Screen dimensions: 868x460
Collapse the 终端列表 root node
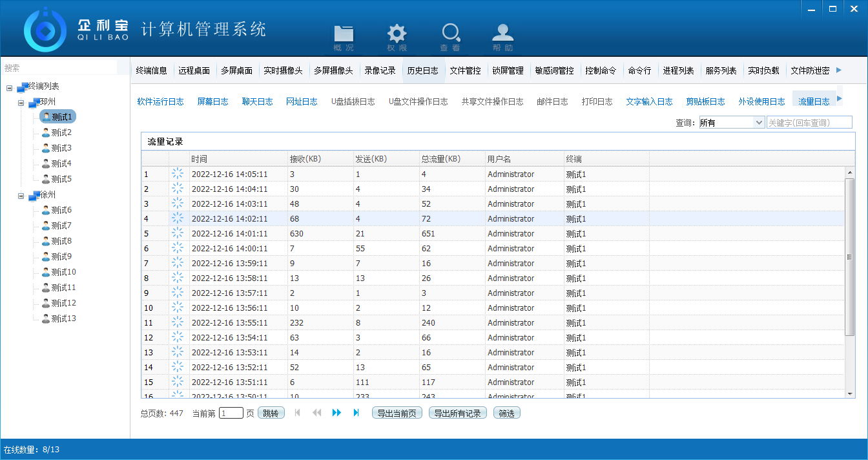[x=10, y=87]
